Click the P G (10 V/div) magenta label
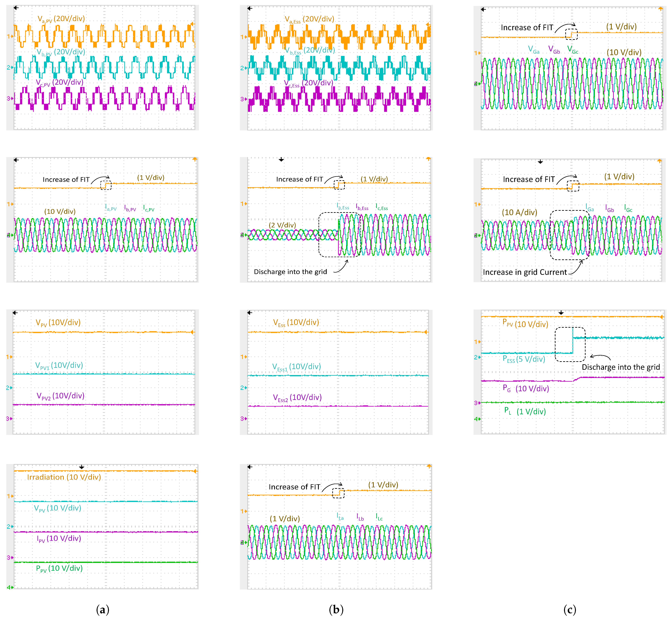The width and height of the screenshot is (672, 620). tap(526, 389)
